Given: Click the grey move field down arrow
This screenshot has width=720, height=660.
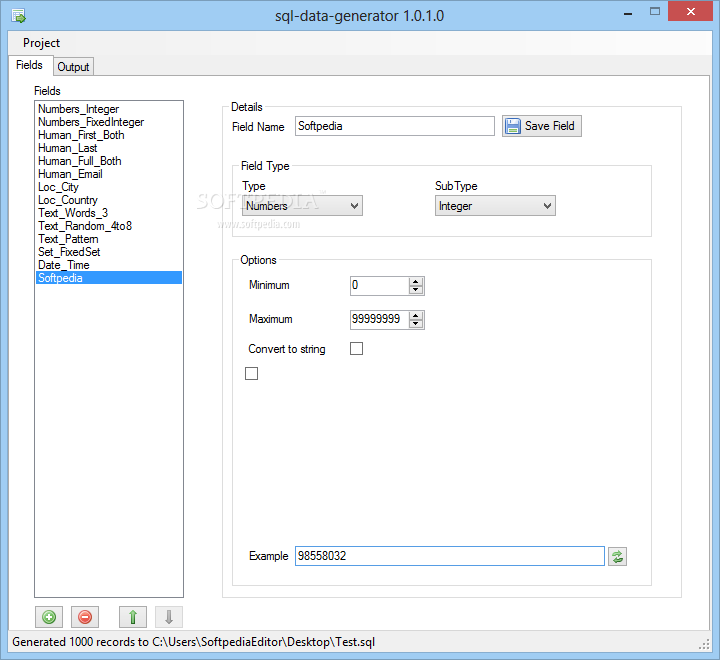Looking at the screenshot, I should (x=169, y=617).
